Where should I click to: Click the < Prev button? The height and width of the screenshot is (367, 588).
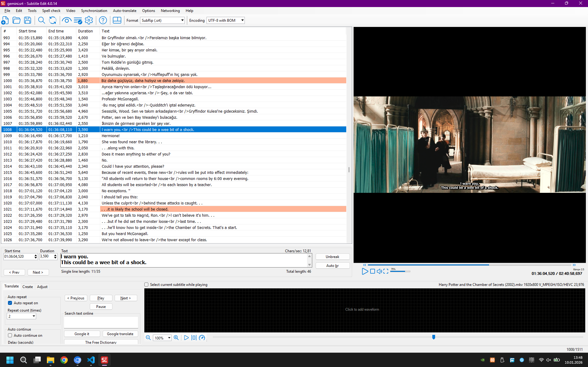(x=14, y=272)
